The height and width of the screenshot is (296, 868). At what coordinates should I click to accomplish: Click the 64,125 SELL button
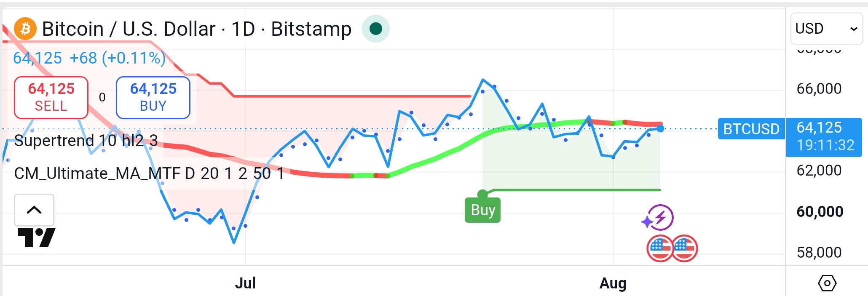click(x=51, y=97)
